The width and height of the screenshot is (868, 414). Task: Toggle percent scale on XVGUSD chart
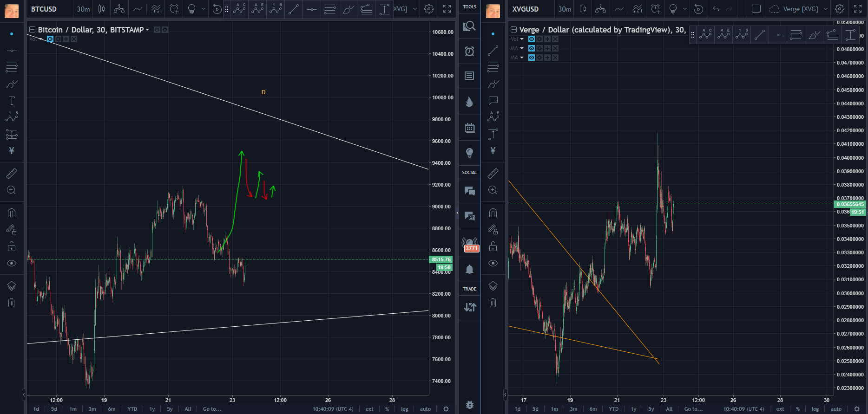tap(798, 409)
